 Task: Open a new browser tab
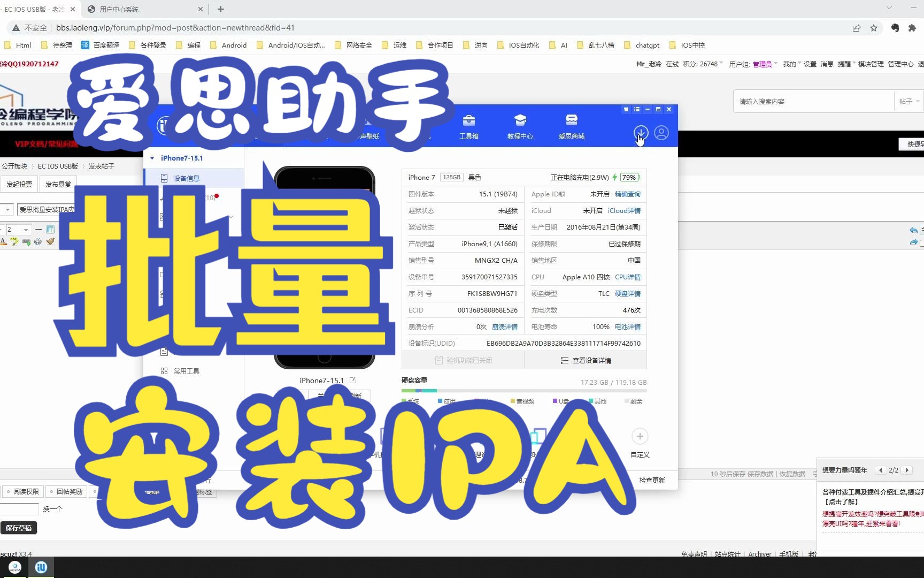click(221, 9)
